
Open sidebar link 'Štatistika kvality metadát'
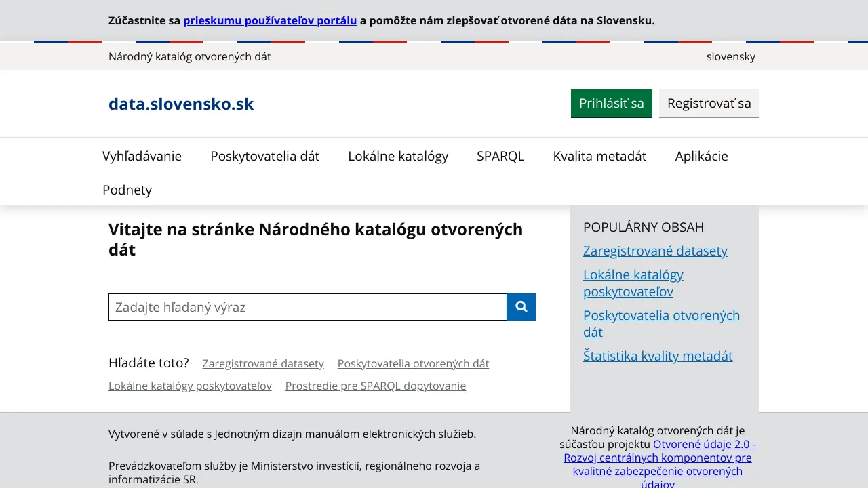pos(658,356)
